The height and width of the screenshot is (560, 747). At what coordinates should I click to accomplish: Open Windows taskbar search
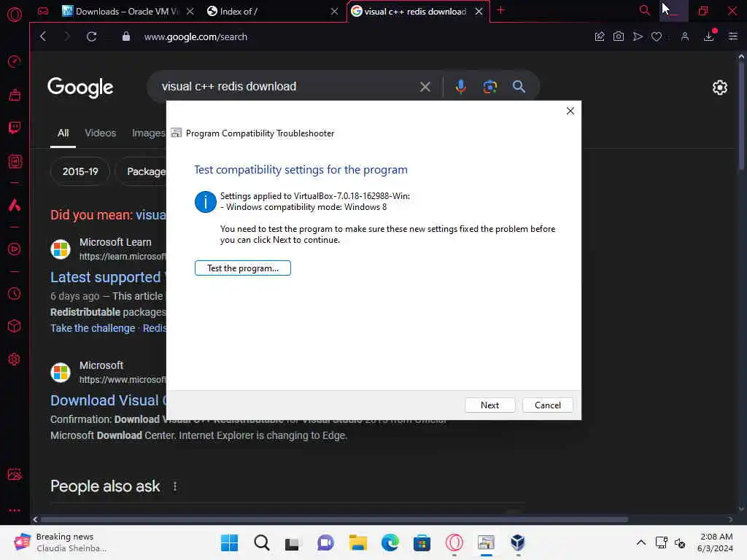[262, 542]
